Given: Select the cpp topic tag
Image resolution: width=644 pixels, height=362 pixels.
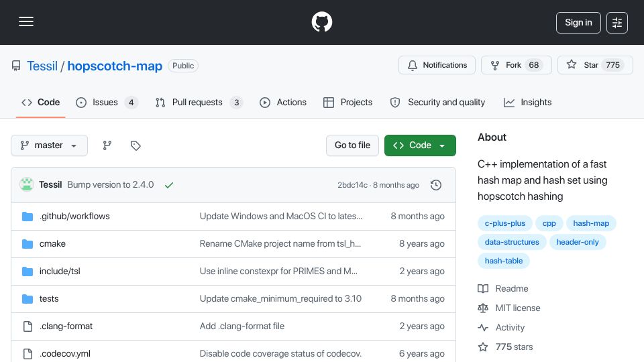Looking at the screenshot, I should (549, 223).
